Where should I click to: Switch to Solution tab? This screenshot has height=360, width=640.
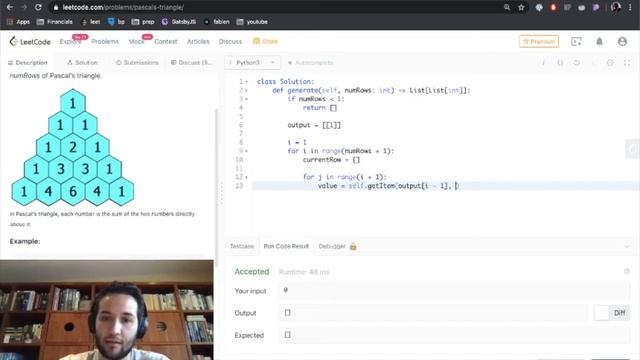[x=82, y=62]
